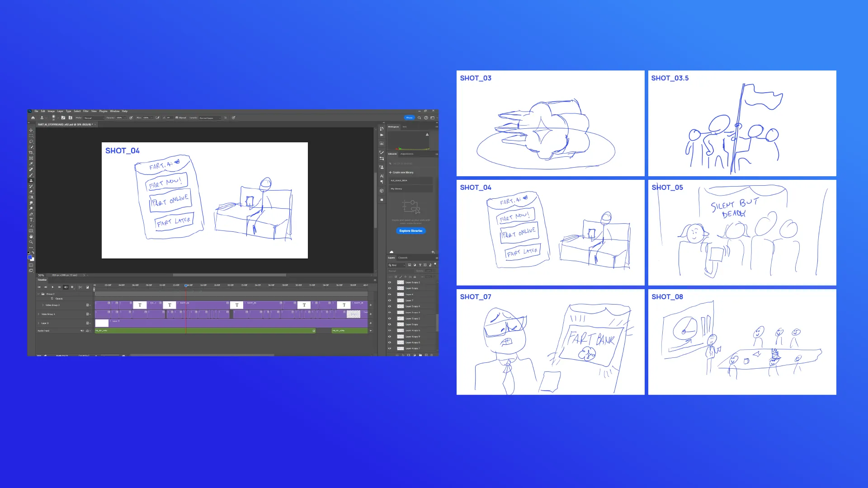Select the Lasso tool

tap(31, 141)
